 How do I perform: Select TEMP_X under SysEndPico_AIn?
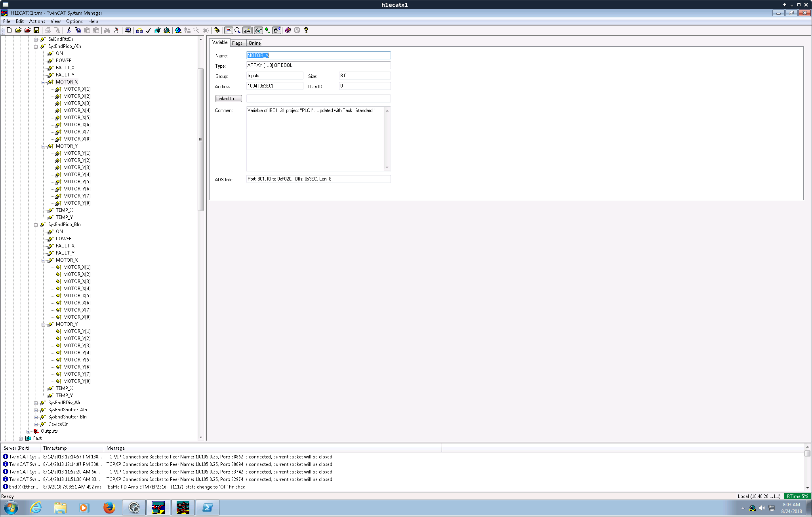click(x=64, y=210)
